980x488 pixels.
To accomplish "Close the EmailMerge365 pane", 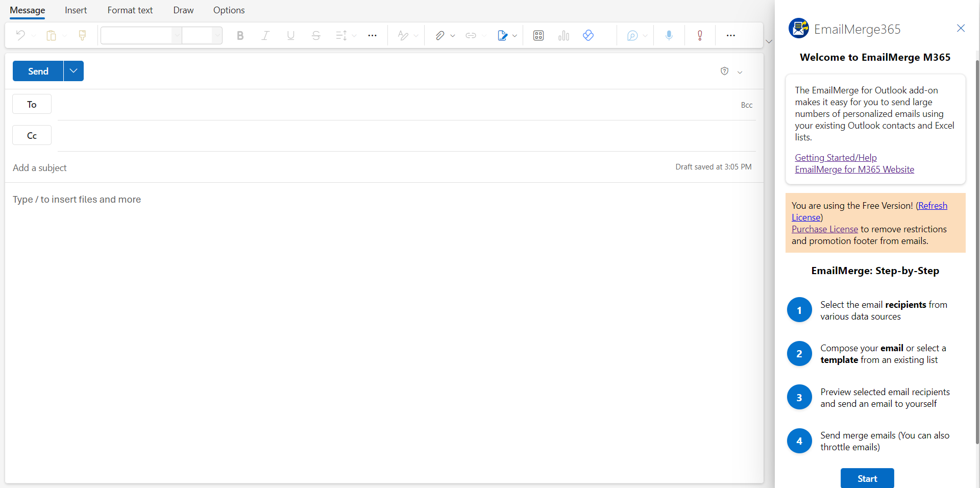I will coord(961,28).
